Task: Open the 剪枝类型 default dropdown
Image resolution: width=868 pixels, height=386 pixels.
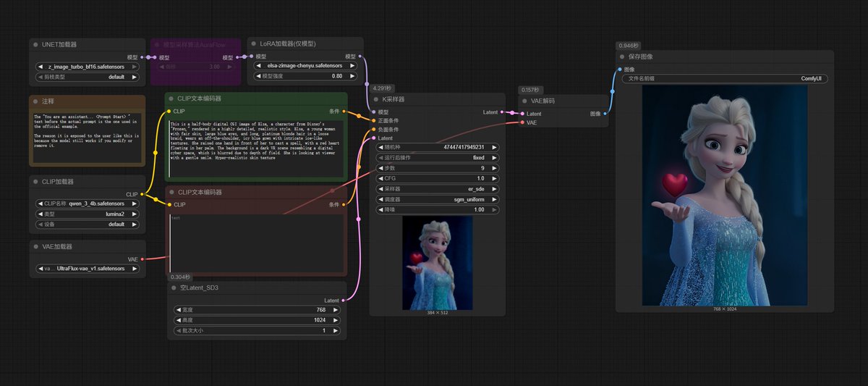Action: [x=86, y=76]
